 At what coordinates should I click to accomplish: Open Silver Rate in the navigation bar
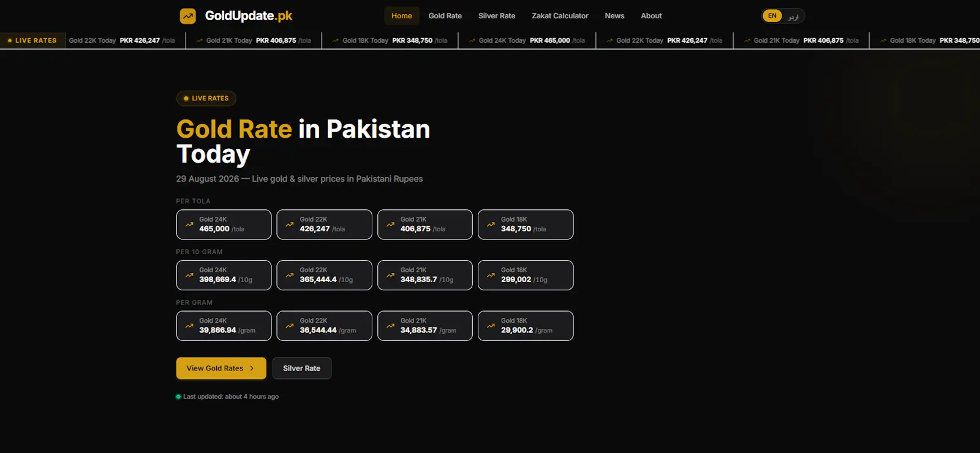click(497, 16)
